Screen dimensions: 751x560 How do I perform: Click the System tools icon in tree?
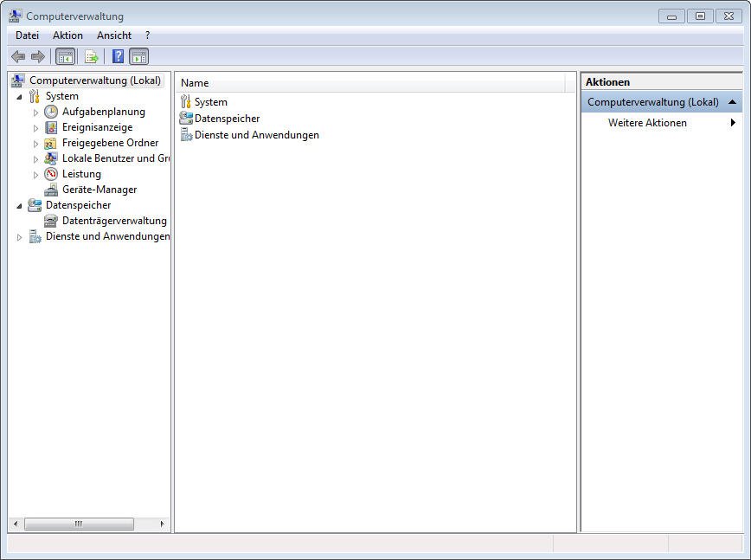point(35,96)
